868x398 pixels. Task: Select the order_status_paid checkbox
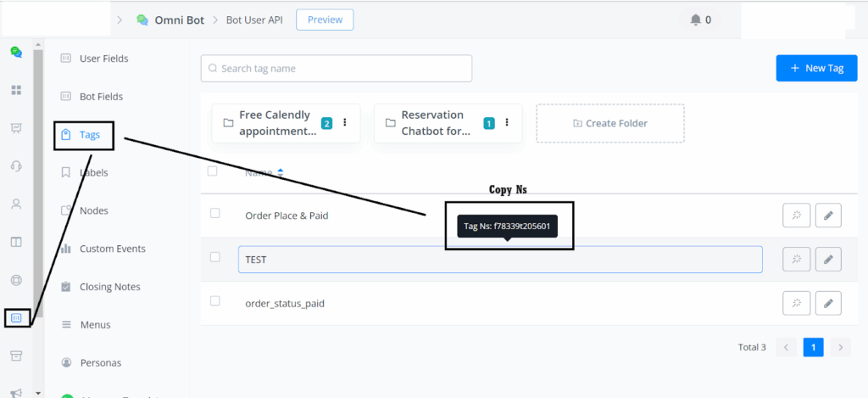point(215,301)
